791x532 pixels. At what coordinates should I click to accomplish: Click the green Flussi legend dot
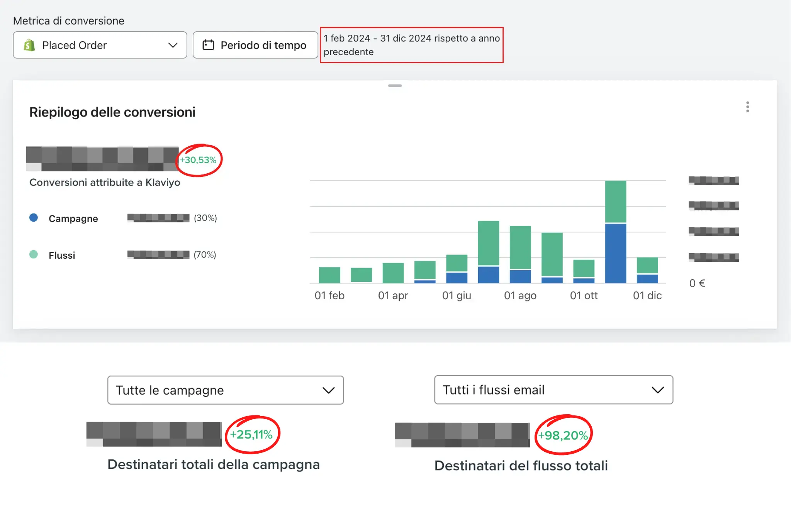point(34,254)
